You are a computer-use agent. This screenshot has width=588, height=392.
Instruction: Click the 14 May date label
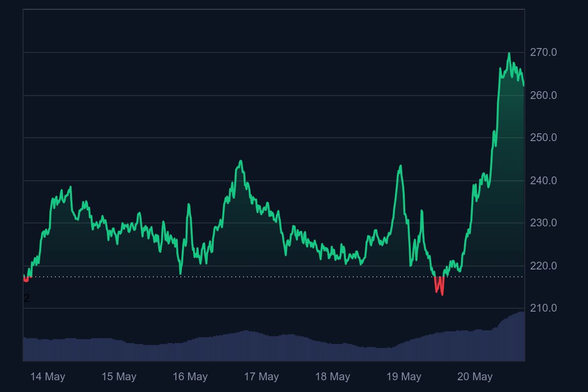[x=48, y=377]
